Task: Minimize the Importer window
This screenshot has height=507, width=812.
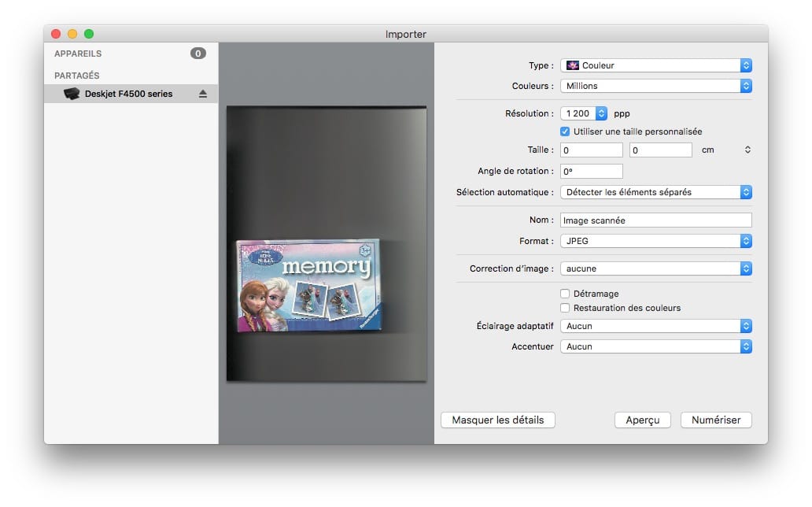Action: [x=72, y=34]
